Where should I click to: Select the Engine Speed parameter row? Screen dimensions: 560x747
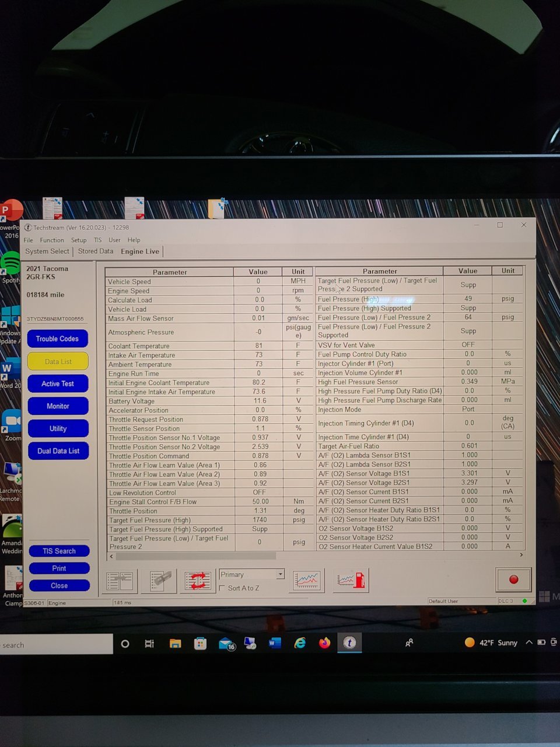click(x=209, y=291)
